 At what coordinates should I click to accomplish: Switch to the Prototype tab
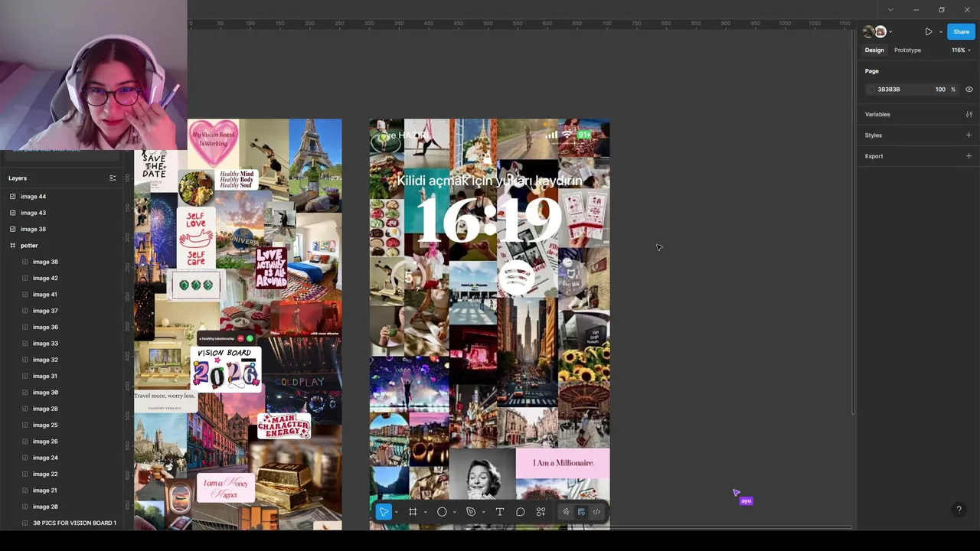click(907, 50)
